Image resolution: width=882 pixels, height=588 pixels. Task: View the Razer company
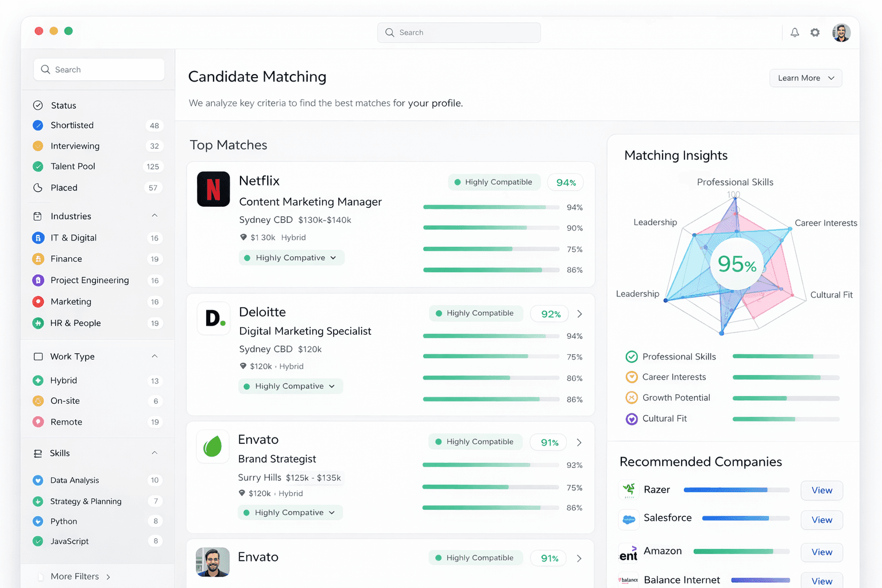click(x=822, y=490)
